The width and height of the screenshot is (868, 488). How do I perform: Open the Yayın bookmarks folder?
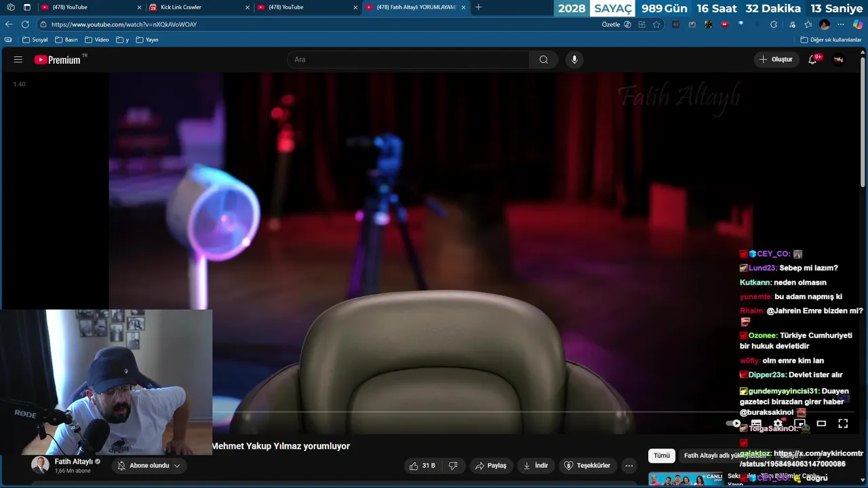pos(147,40)
